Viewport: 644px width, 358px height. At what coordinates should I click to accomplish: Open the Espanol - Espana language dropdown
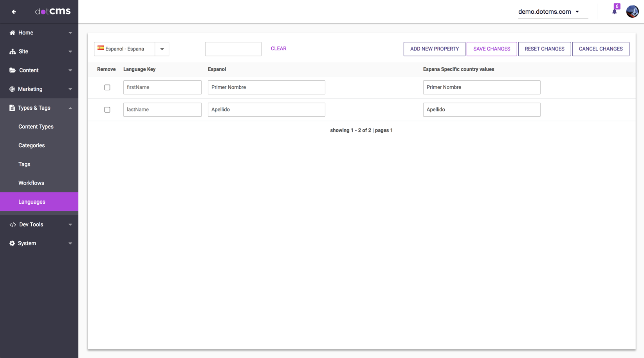(x=162, y=49)
